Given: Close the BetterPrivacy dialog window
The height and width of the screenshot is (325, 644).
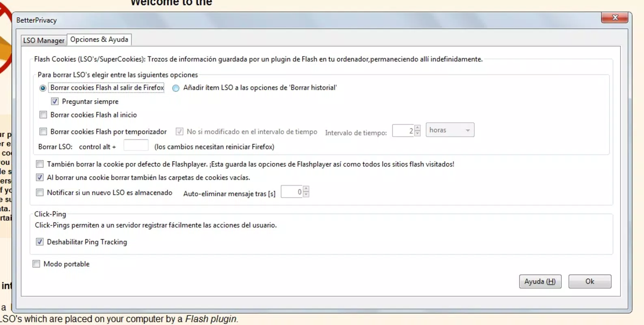Looking at the screenshot, I should click(615, 17).
